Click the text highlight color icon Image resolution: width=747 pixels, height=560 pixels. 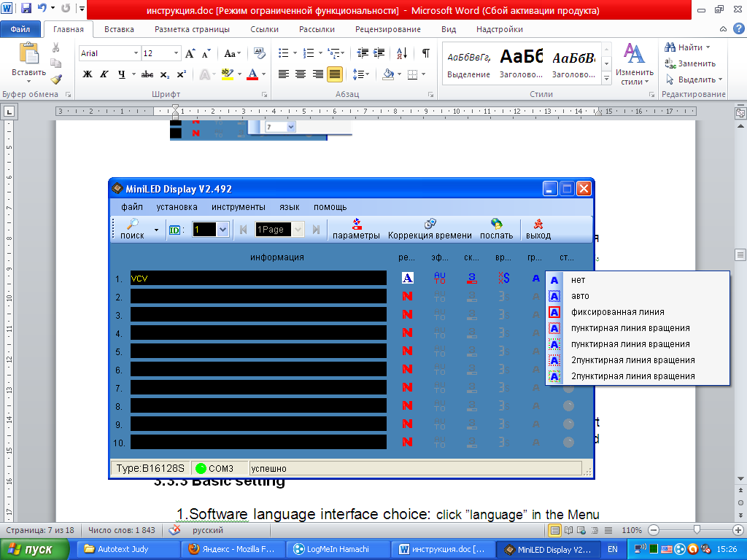(228, 74)
